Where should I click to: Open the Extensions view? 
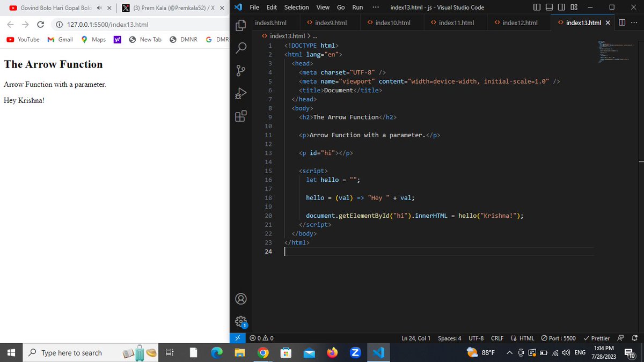click(241, 116)
